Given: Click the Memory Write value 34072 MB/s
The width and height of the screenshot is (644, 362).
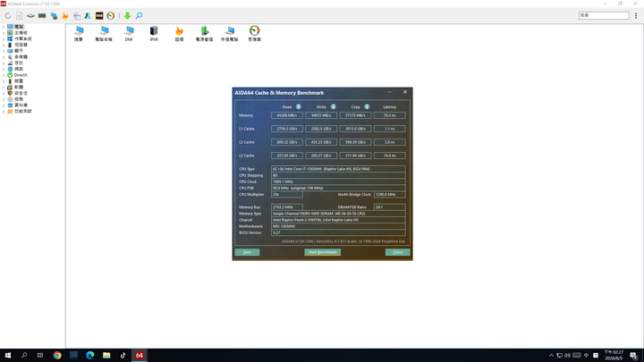Looking at the screenshot, I should coord(321,115).
